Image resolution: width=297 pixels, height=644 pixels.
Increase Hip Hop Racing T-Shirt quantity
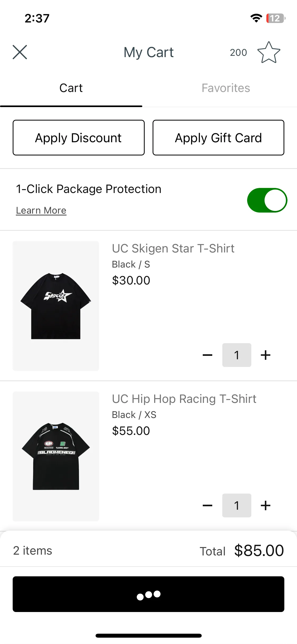[x=266, y=505]
